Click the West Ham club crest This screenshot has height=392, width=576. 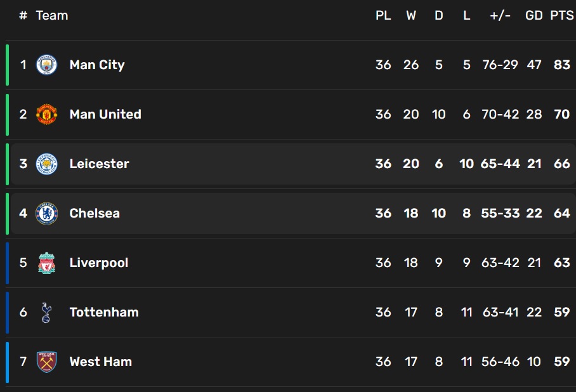tap(46, 362)
